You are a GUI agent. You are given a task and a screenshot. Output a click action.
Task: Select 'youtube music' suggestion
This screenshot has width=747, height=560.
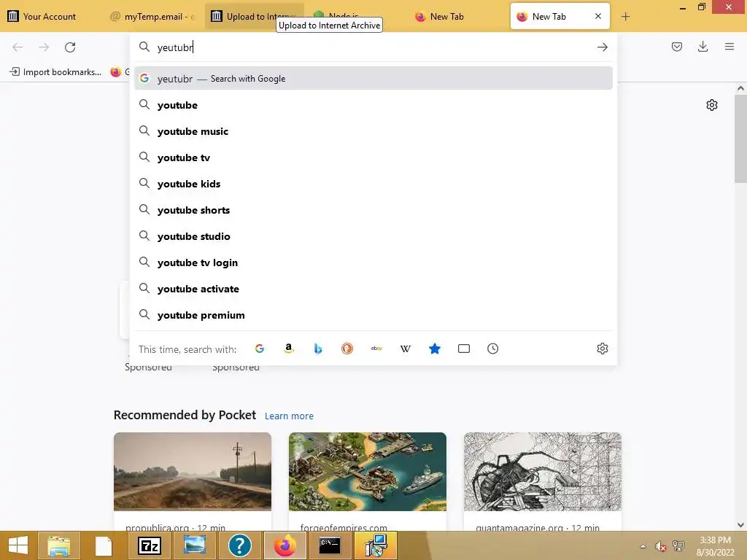[373, 131]
